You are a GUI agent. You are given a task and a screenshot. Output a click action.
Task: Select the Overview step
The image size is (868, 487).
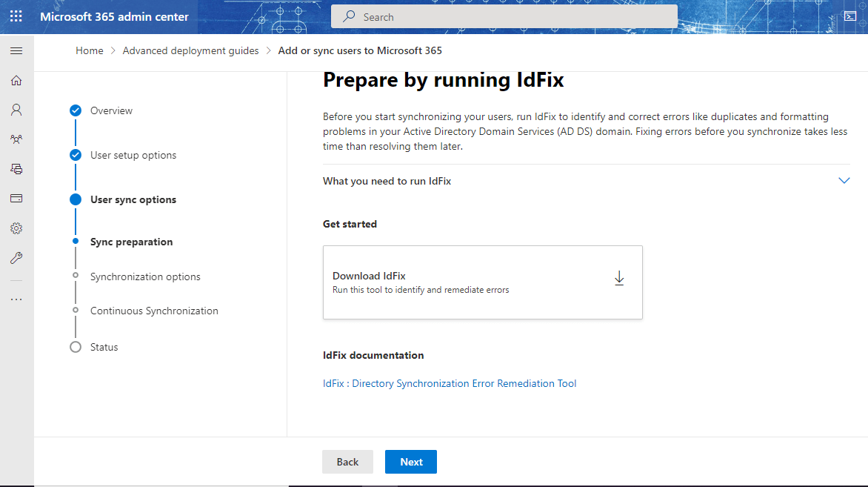click(x=111, y=110)
